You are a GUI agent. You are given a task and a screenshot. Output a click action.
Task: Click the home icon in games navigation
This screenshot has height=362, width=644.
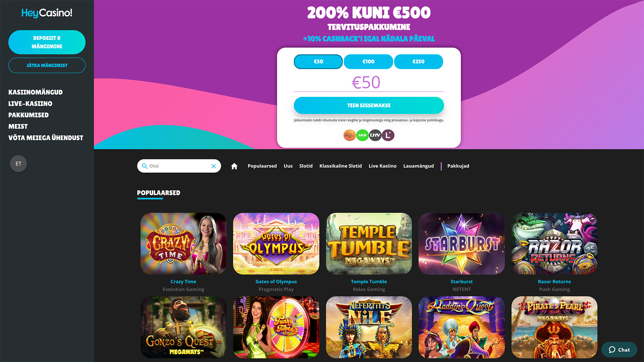click(x=234, y=166)
